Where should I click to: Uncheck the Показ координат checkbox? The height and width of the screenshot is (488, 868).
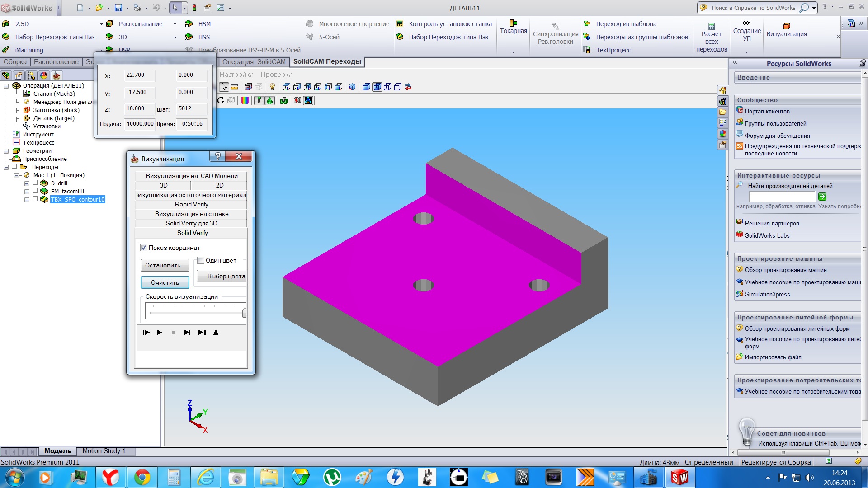(144, 248)
